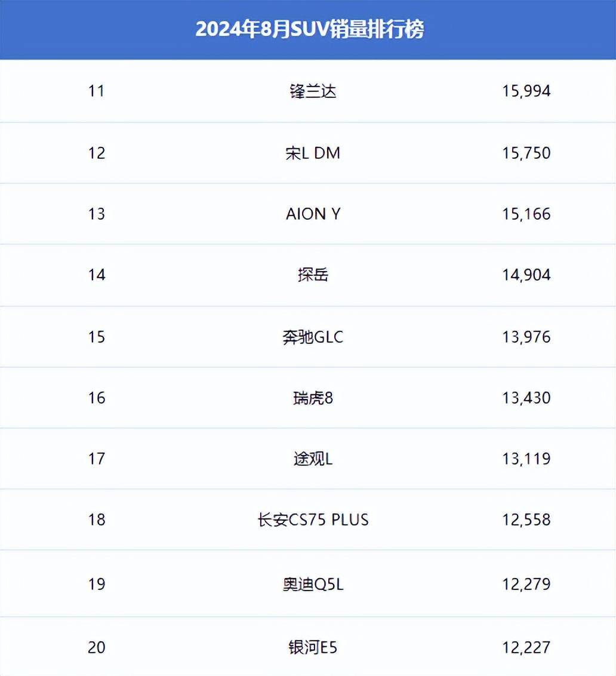Select sales figure 15,994
Screen dimensions: 616x676
pyautogui.click(x=526, y=91)
